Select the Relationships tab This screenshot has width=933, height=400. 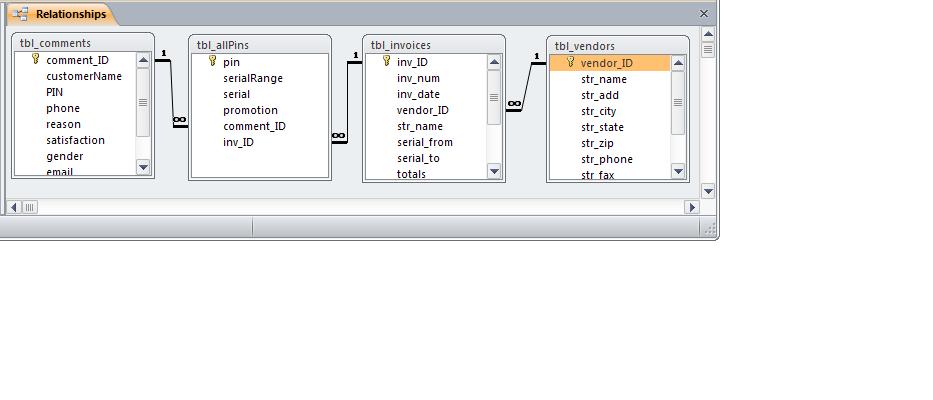(60, 14)
